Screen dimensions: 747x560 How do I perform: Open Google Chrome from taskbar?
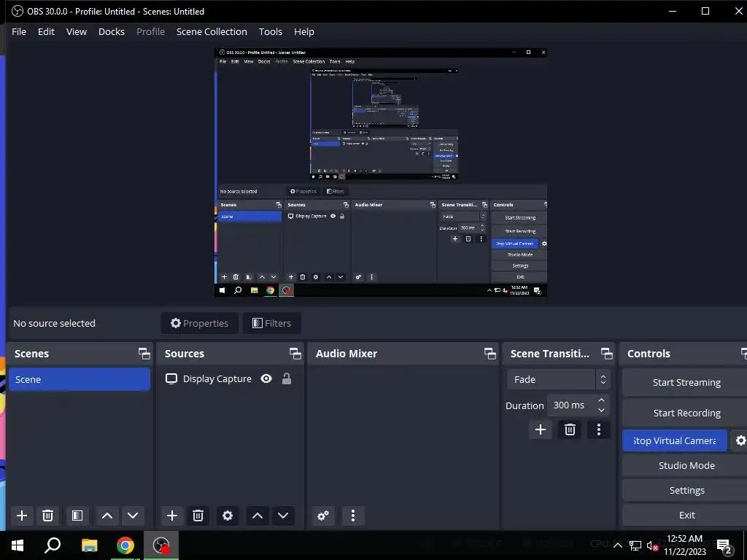[x=125, y=545]
